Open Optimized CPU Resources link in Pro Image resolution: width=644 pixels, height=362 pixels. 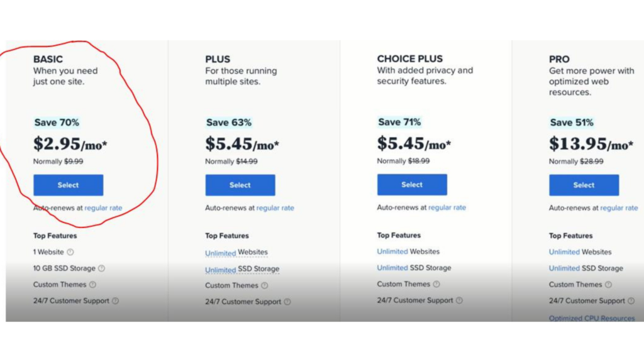point(591,318)
